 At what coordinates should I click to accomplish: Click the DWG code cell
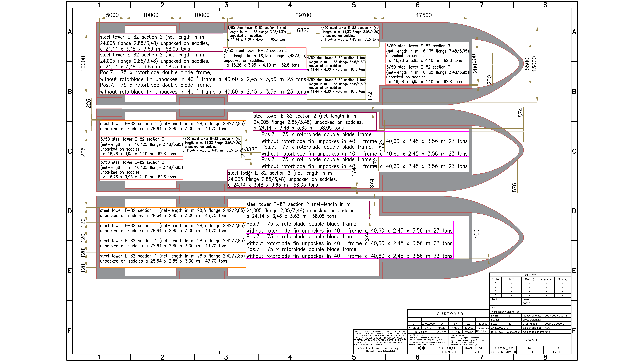(530, 348)
